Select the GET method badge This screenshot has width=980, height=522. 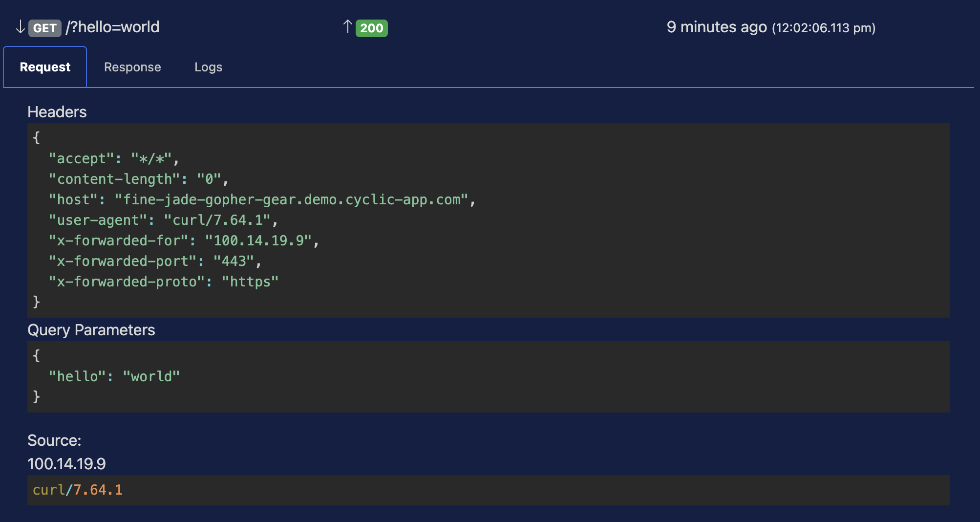[x=44, y=28]
